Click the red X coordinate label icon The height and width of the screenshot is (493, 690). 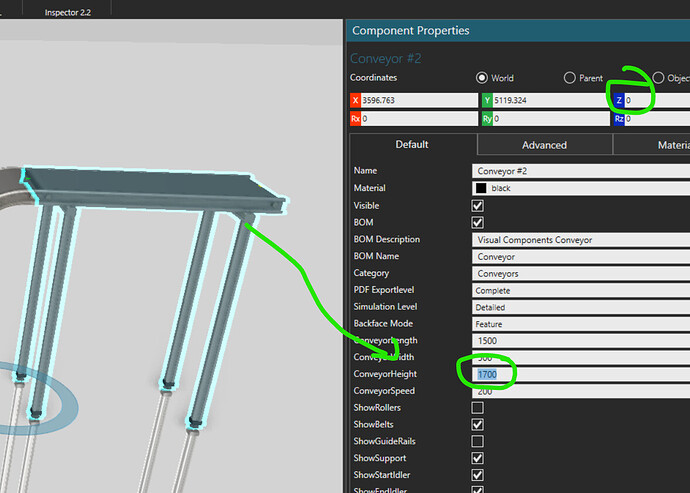[355, 100]
